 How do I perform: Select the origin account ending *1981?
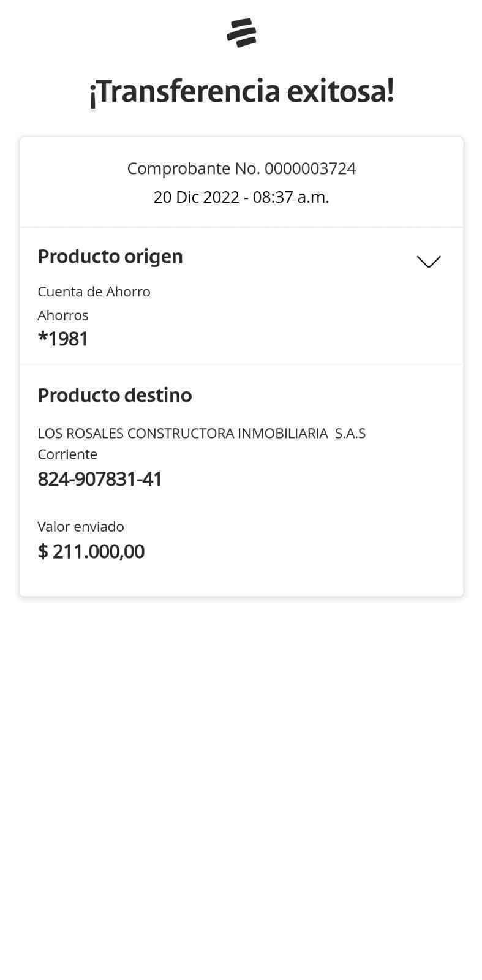coord(63,339)
